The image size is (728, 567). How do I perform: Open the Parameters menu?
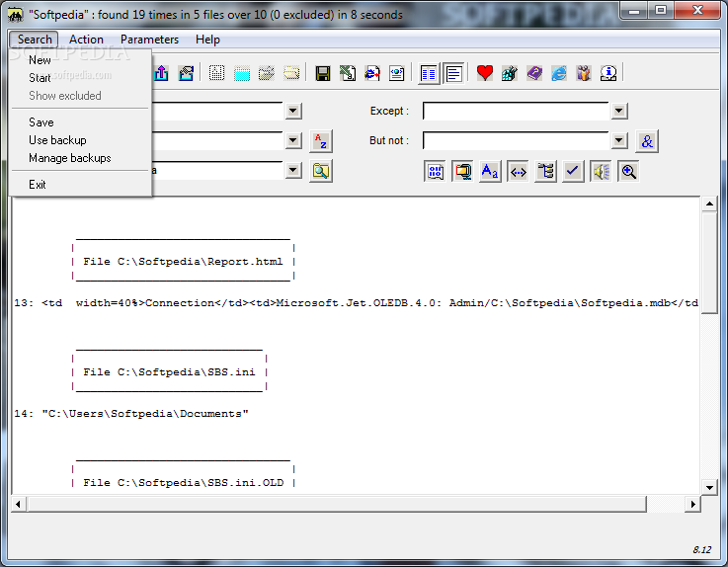[149, 40]
